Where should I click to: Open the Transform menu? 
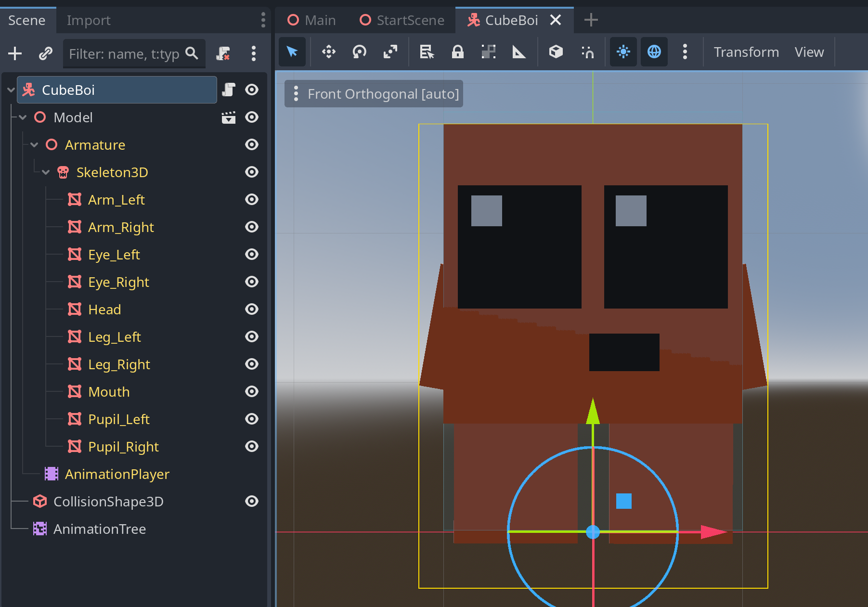[x=746, y=52]
